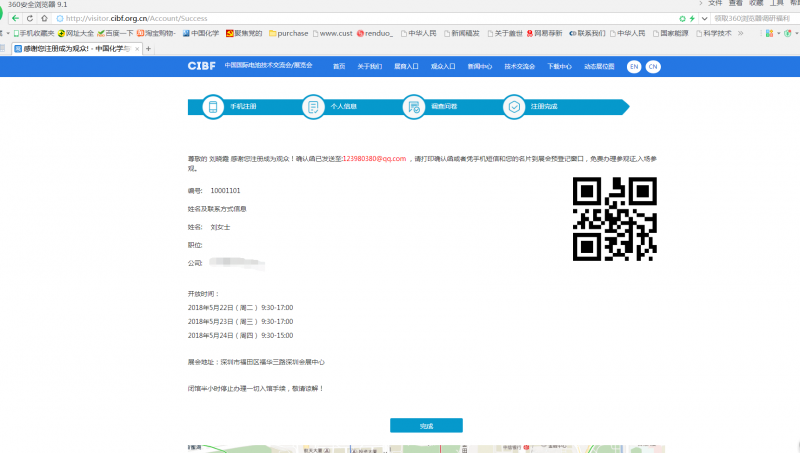This screenshot has height=453, width=800.
Task: Click the 注册完成 step shield icon
Action: point(513,107)
